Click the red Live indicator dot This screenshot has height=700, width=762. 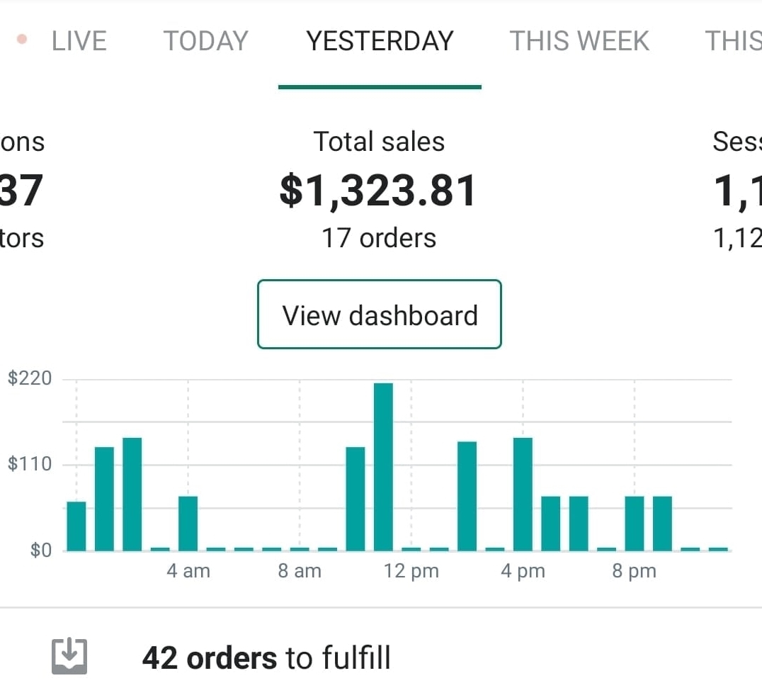pos(22,40)
